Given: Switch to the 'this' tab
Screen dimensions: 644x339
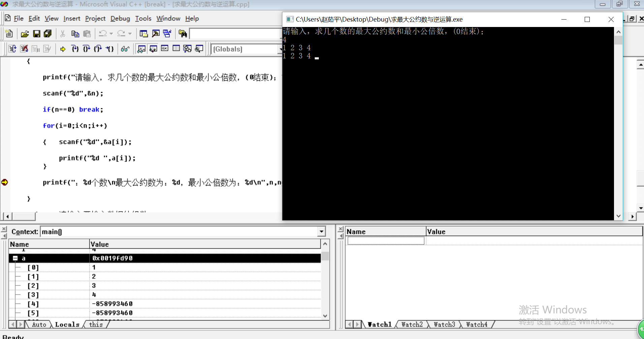Looking at the screenshot, I should coord(96,324).
